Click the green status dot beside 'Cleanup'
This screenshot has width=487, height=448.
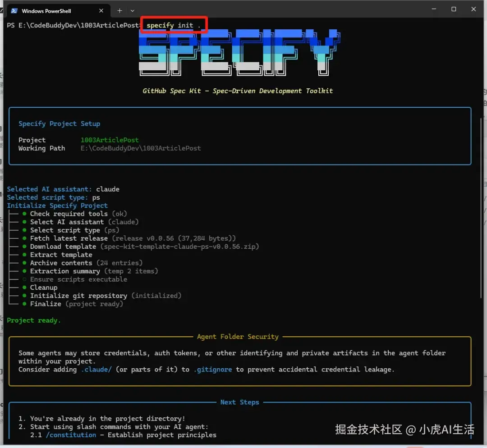pyautogui.click(x=24, y=288)
